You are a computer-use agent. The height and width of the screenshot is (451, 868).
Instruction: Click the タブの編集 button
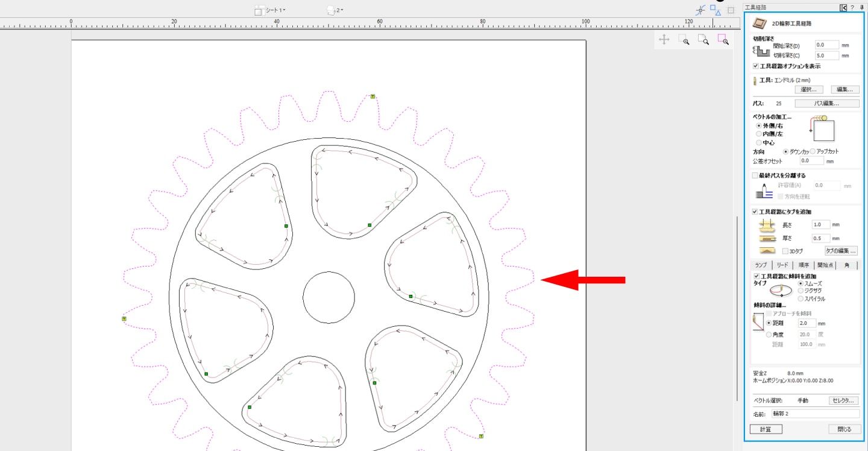click(840, 251)
